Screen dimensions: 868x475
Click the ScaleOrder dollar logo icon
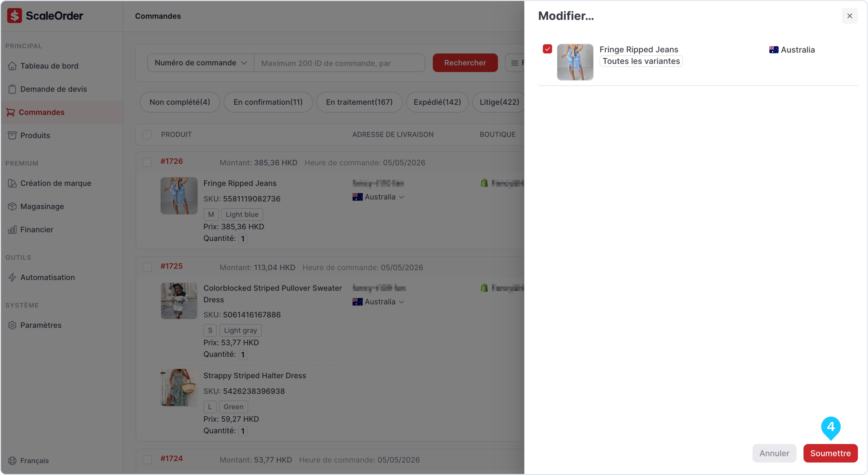15,16
